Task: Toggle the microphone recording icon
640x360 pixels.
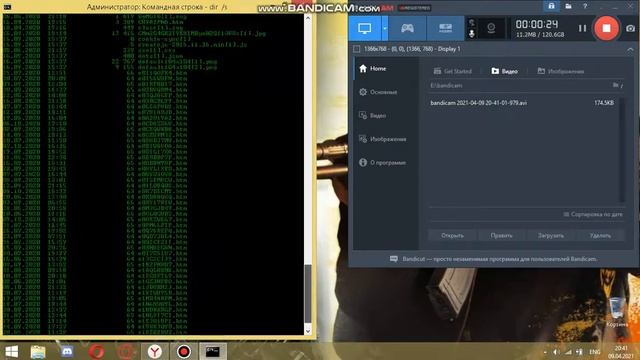Action: click(471, 33)
